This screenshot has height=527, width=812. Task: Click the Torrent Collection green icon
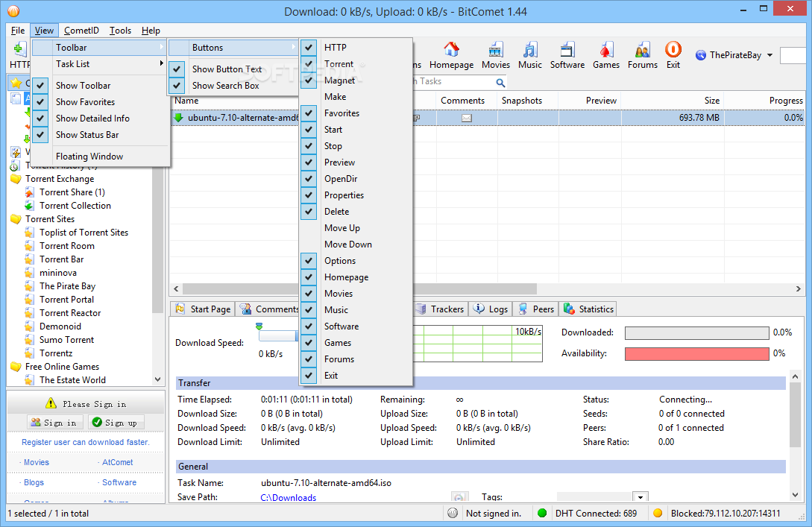pyautogui.click(x=30, y=206)
